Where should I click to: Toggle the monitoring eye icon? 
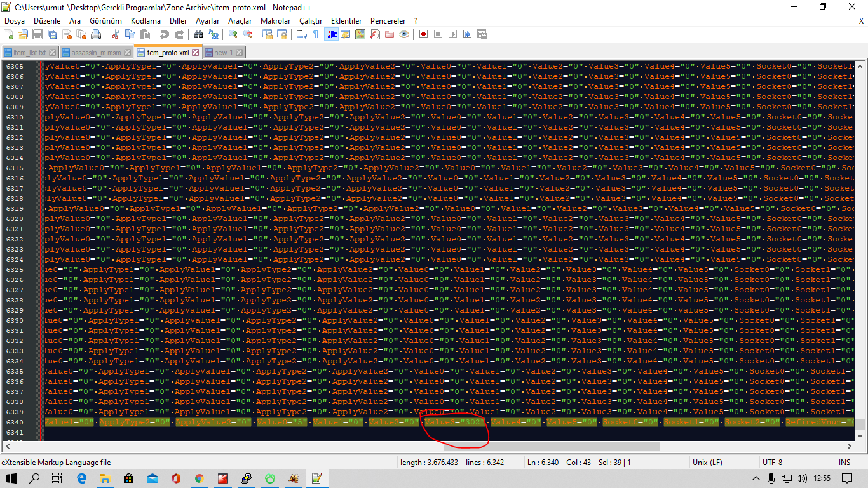click(404, 34)
